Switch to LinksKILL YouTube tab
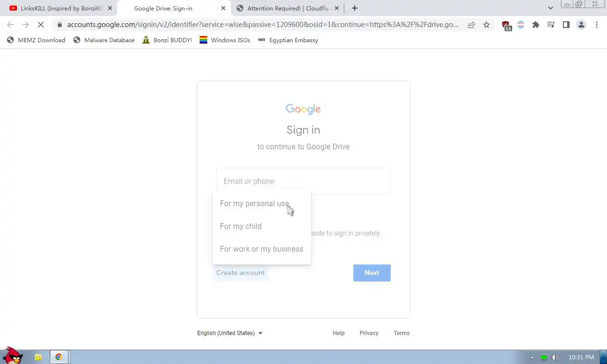Image resolution: width=607 pixels, height=364 pixels. [x=60, y=8]
